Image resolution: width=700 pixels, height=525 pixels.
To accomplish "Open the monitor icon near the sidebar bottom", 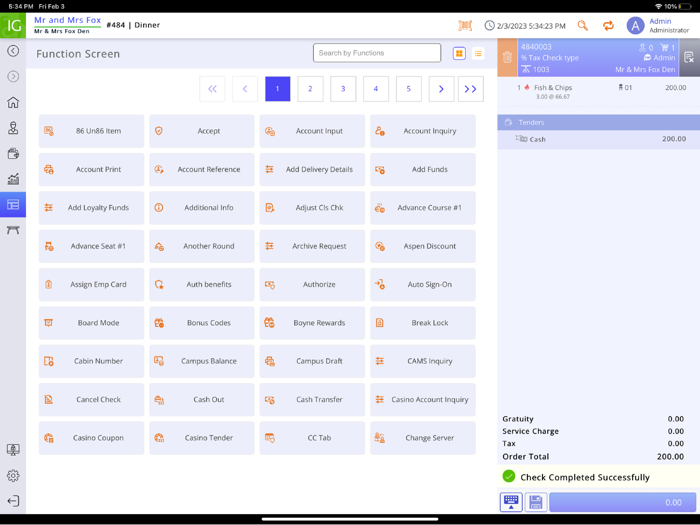I will [x=13, y=450].
